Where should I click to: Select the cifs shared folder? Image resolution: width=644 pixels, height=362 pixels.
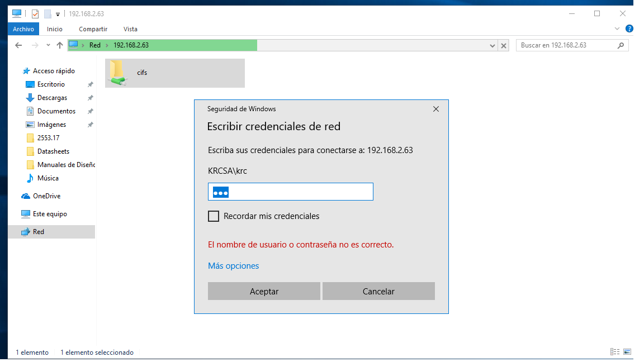point(175,73)
